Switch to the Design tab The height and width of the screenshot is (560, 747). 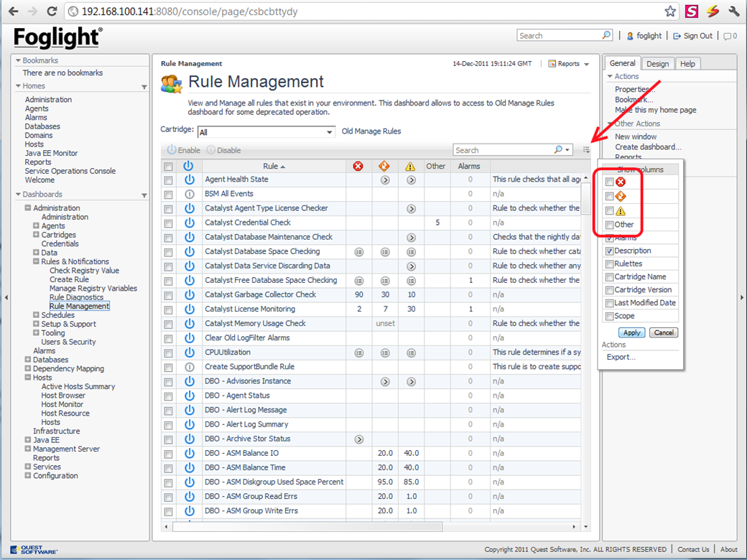[657, 64]
